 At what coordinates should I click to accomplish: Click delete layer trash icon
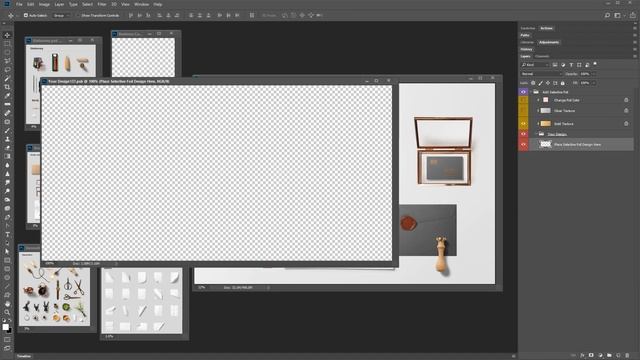point(627,356)
